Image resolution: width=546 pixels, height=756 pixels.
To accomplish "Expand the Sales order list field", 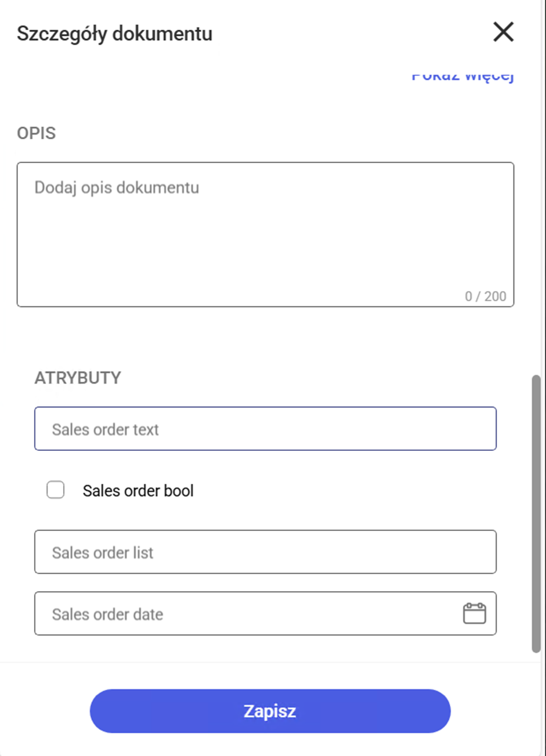I will (x=265, y=552).
